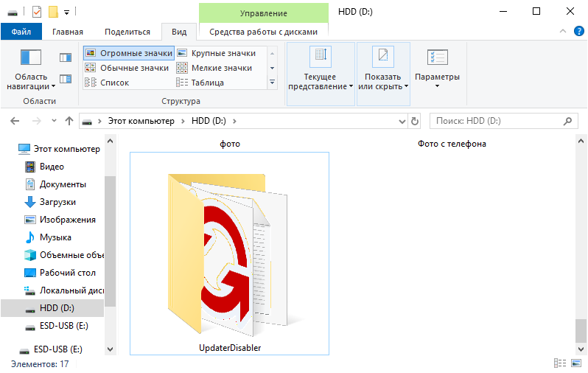Click Этот компьютер in the address bar
The image size is (588, 373).
point(141,121)
